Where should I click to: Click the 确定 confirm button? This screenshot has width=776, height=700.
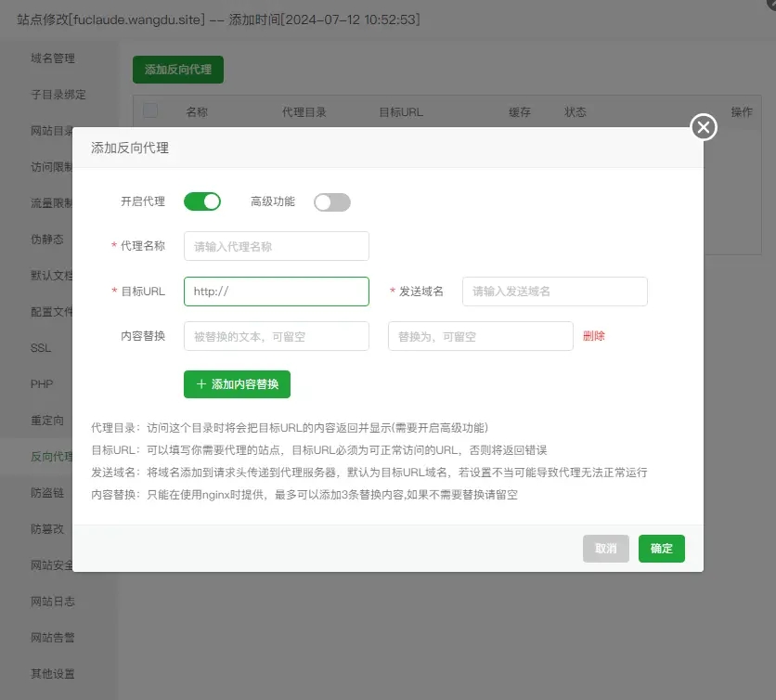[x=661, y=549]
